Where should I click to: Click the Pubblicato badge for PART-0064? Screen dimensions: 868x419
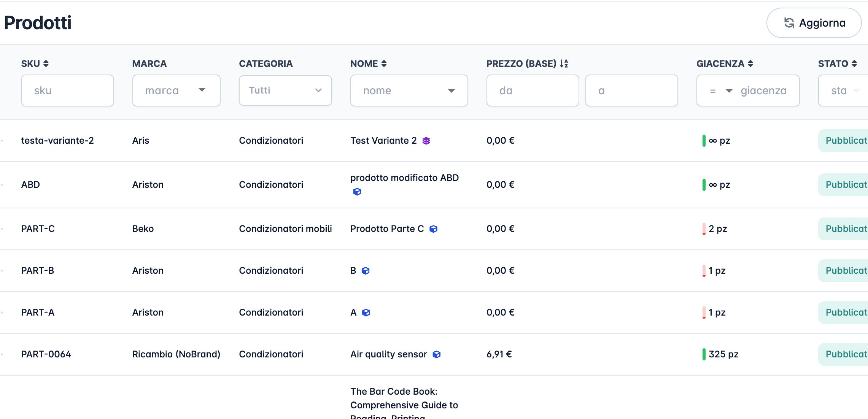pos(848,354)
